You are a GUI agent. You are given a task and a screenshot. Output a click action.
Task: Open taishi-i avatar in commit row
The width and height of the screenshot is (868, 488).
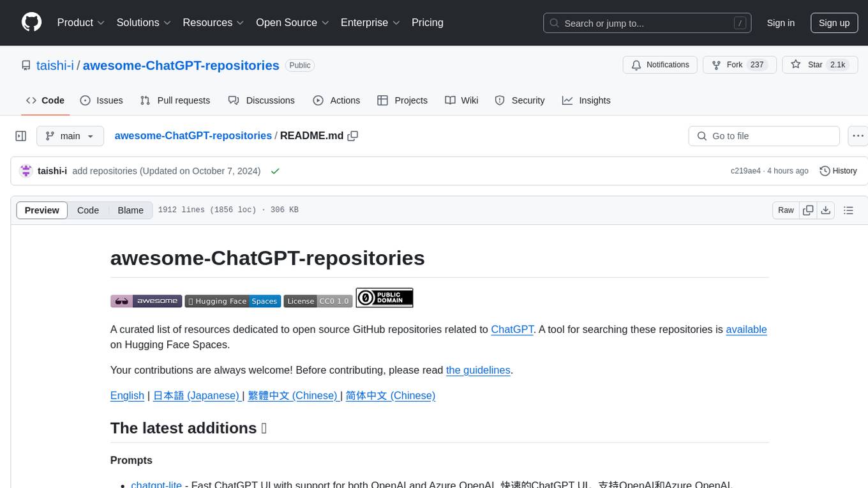(x=26, y=171)
